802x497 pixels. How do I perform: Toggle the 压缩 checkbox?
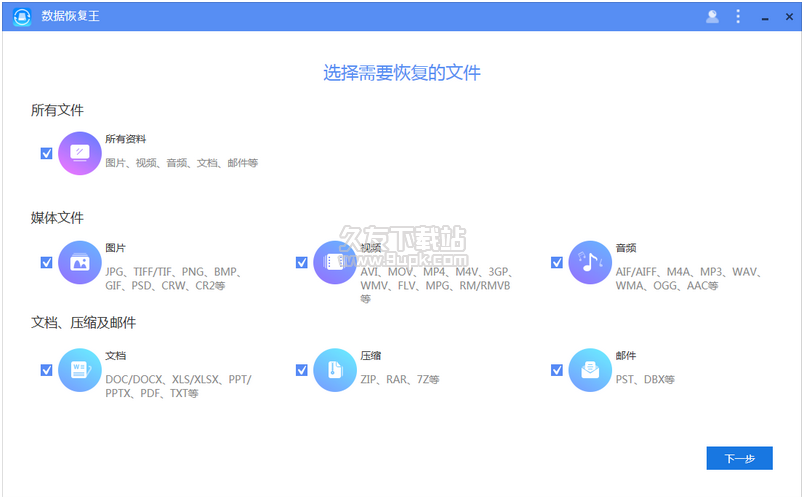coord(302,370)
